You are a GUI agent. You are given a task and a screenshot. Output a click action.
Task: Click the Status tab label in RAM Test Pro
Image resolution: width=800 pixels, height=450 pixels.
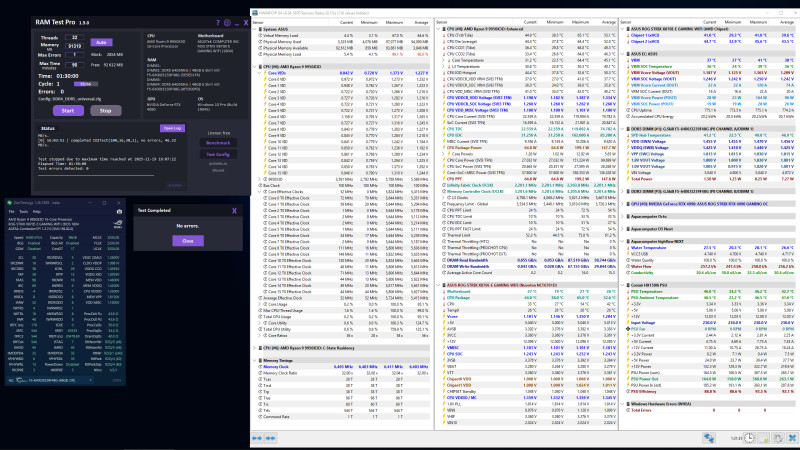(47, 129)
